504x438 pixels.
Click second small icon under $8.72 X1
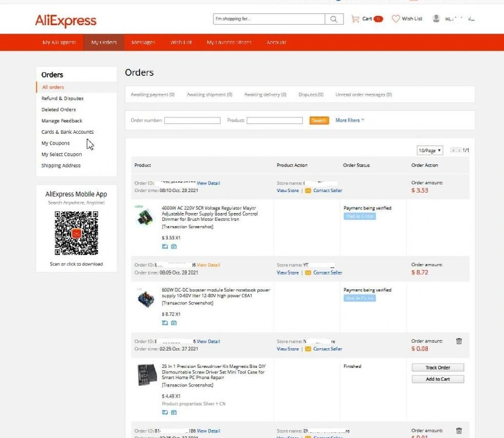174,323
